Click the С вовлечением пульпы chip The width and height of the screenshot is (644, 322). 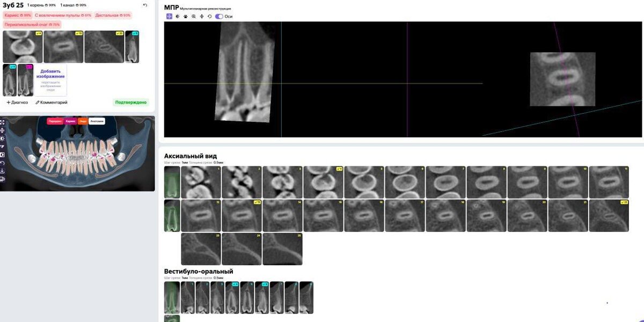(x=63, y=15)
